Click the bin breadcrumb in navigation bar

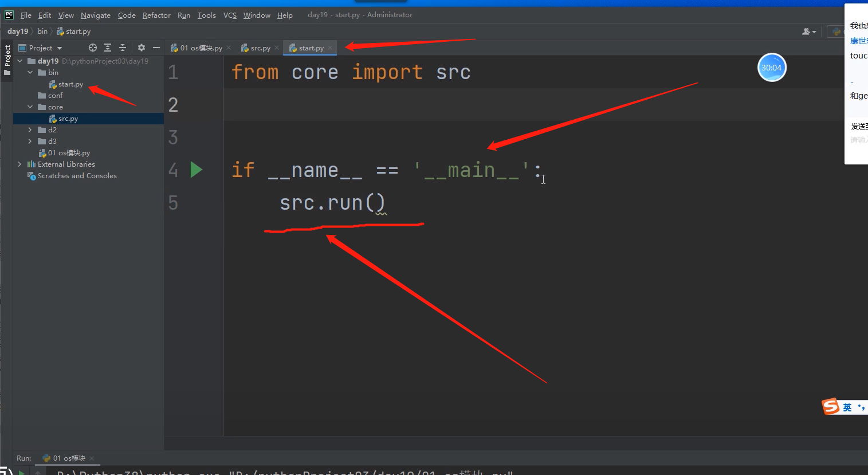point(42,32)
